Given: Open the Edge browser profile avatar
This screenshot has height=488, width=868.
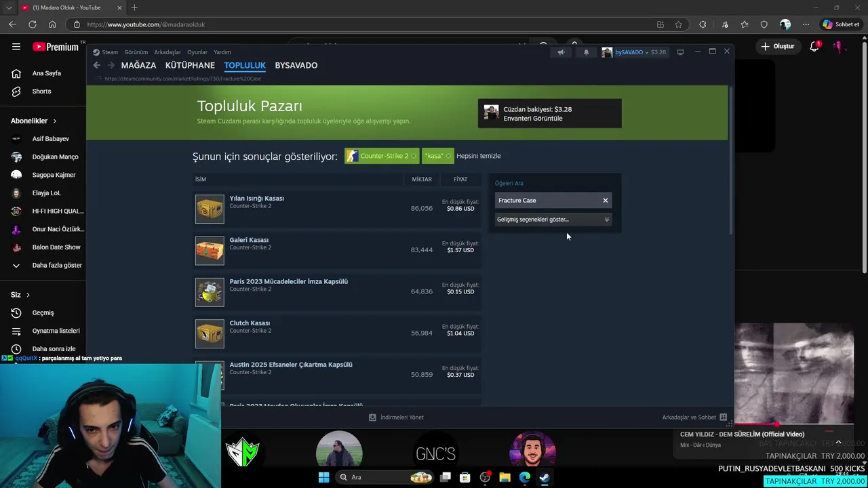Looking at the screenshot, I should [x=785, y=24].
